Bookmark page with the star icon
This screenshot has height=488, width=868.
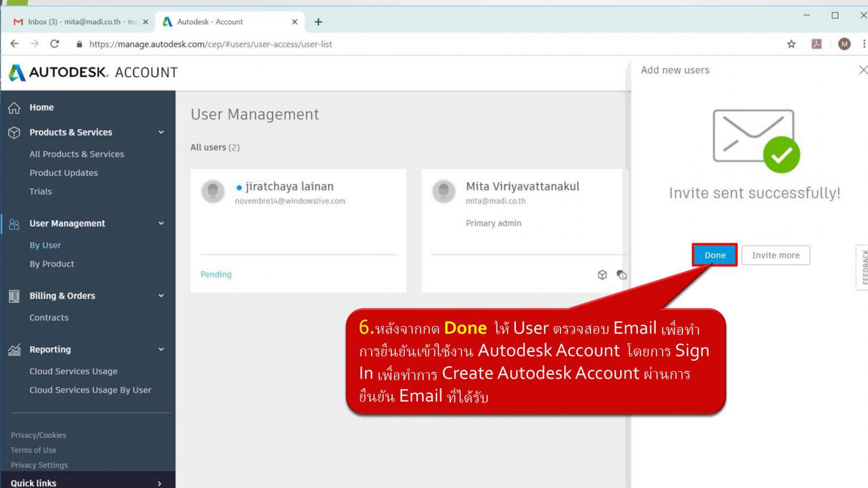point(792,44)
